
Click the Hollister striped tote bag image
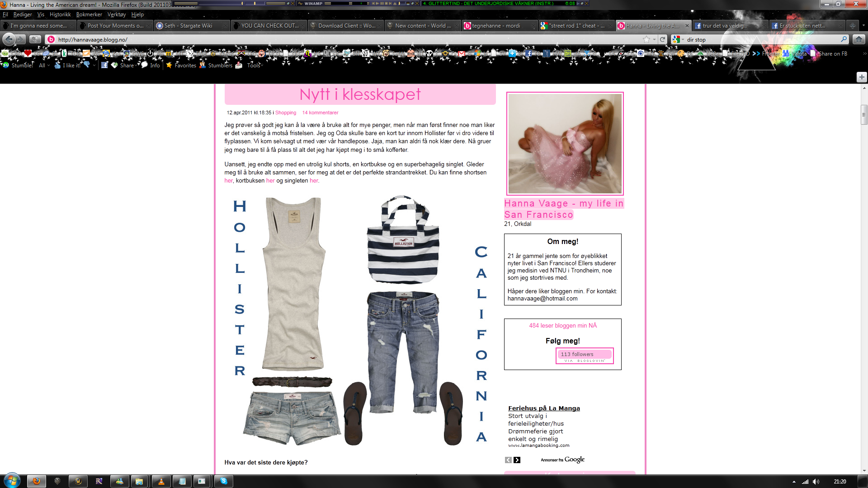coord(402,239)
